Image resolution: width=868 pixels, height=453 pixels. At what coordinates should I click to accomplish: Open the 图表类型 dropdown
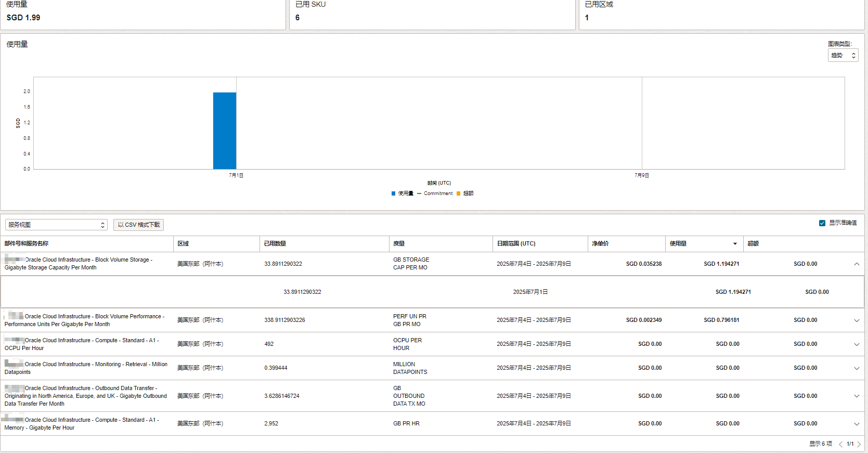843,55
